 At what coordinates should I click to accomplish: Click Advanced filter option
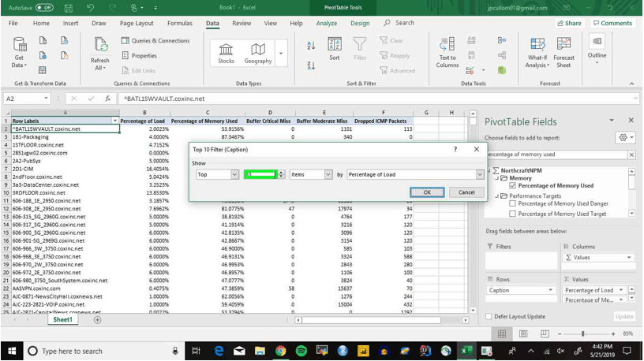tap(398, 71)
